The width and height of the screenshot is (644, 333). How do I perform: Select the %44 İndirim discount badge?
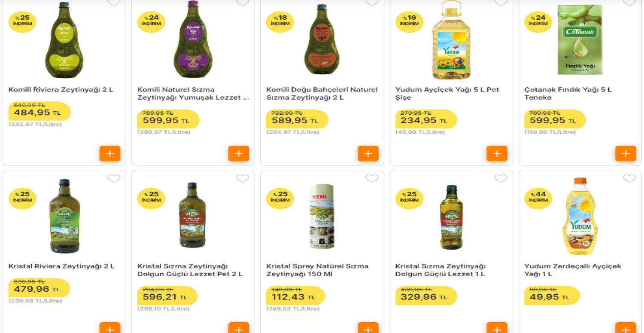click(x=538, y=198)
